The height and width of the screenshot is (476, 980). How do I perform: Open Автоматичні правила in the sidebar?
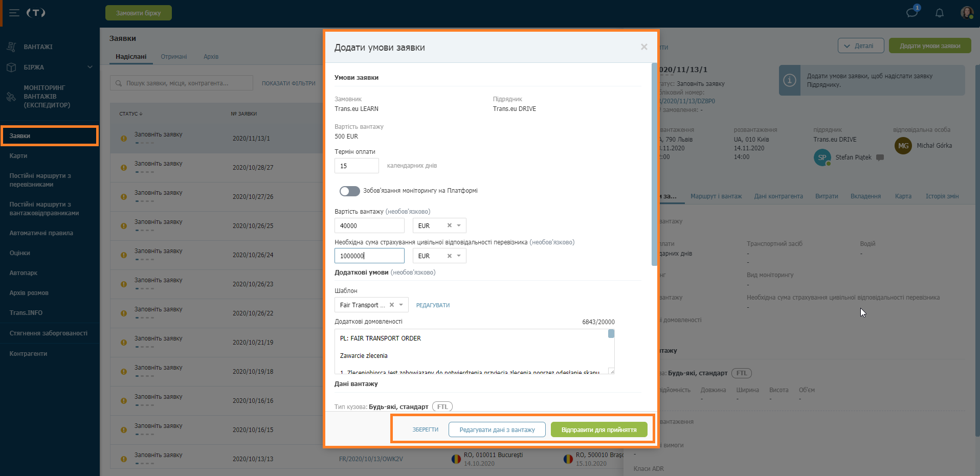41,233
